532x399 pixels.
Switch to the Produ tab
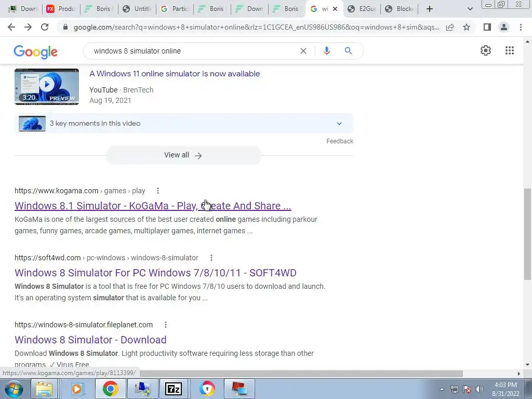61,9
